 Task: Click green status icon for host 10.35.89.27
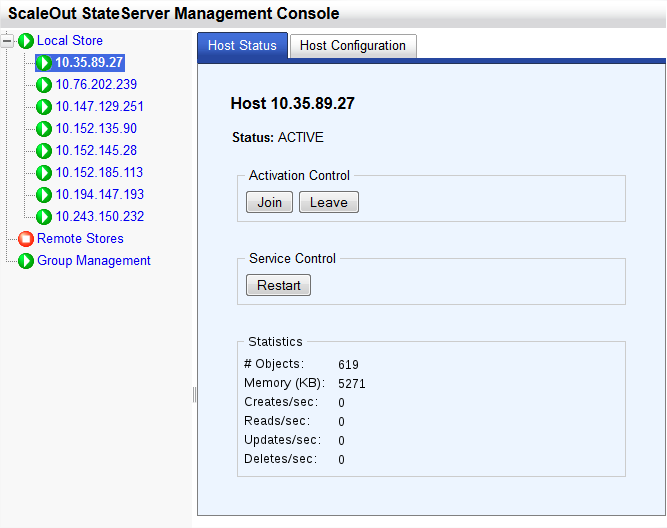click(44, 63)
